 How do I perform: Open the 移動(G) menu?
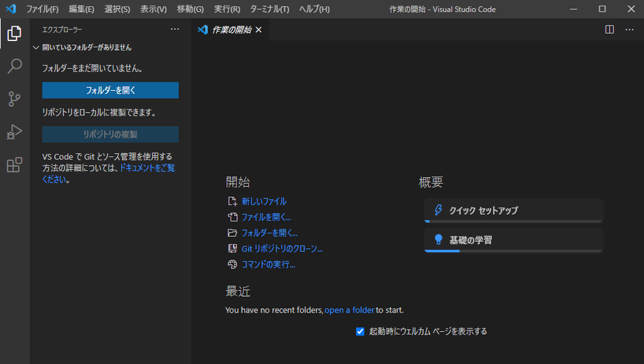pos(190,9)
